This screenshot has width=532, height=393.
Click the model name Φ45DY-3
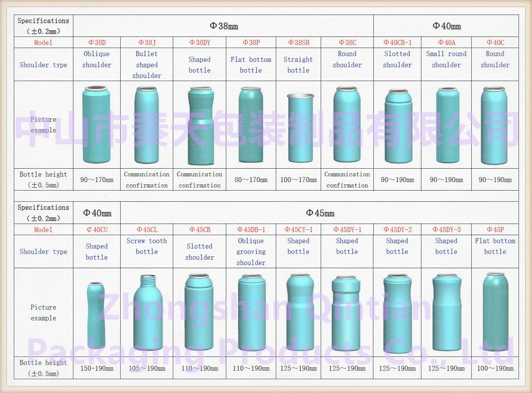pos(446,229)
